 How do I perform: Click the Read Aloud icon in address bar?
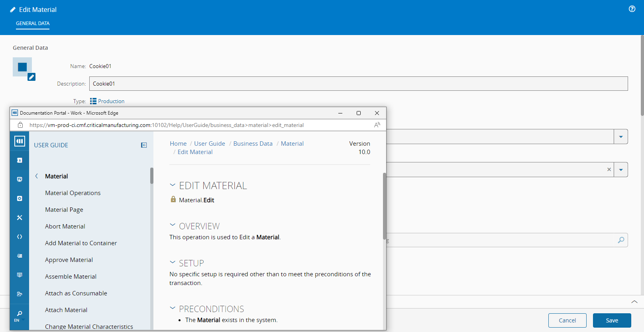click(x=377, y=125)
